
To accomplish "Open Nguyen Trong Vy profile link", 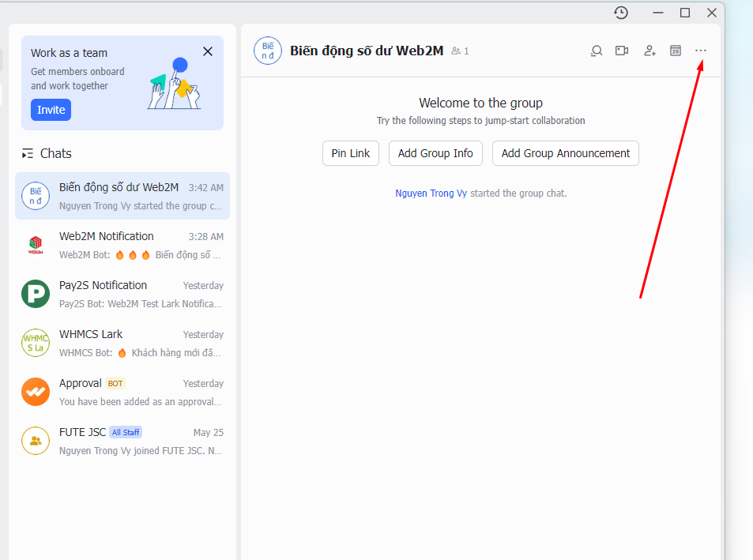I will pyautogui.click(x=431, y=194).
